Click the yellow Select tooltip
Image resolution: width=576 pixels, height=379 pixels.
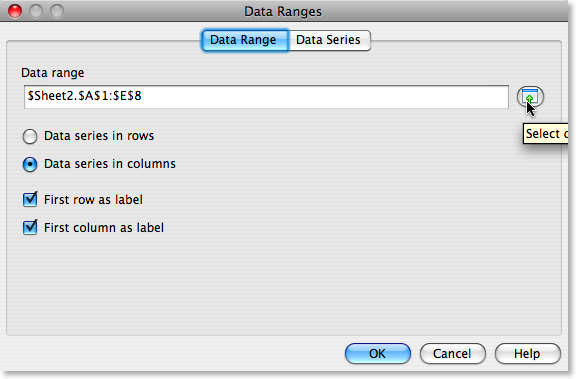546,134
